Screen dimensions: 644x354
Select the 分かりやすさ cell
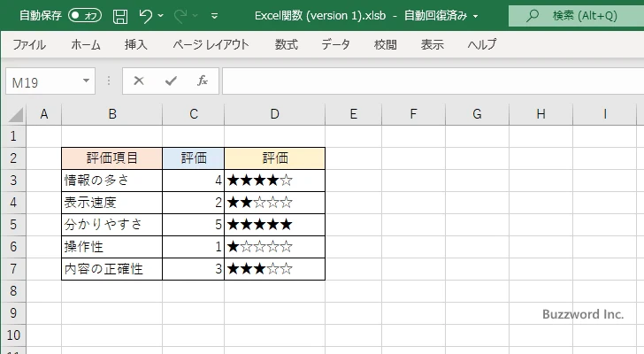tap(111, 225)
